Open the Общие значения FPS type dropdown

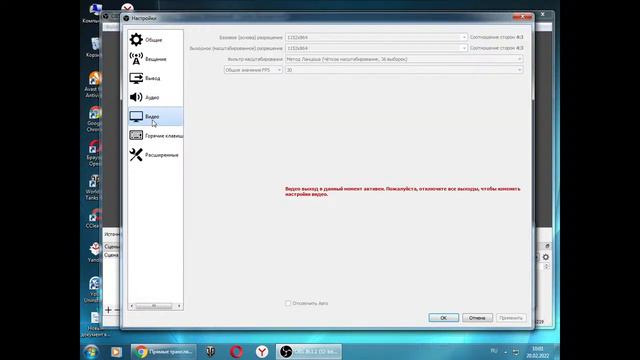coord(253,70)
